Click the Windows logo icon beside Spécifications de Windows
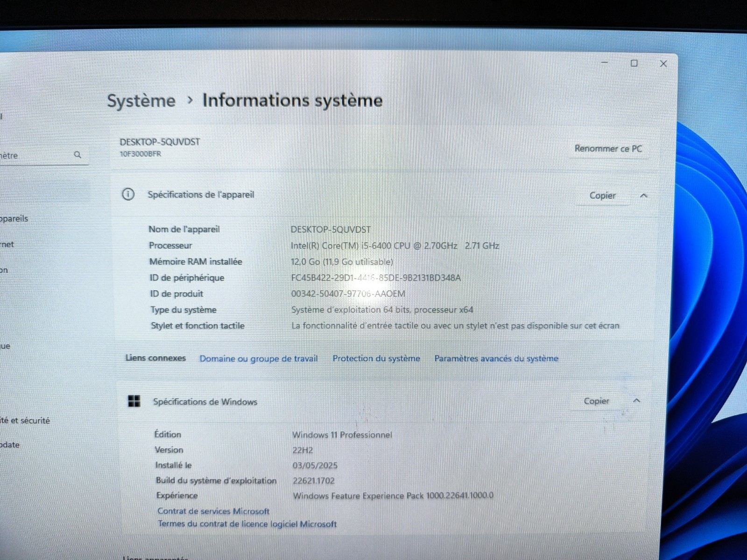 click(134, 401)
